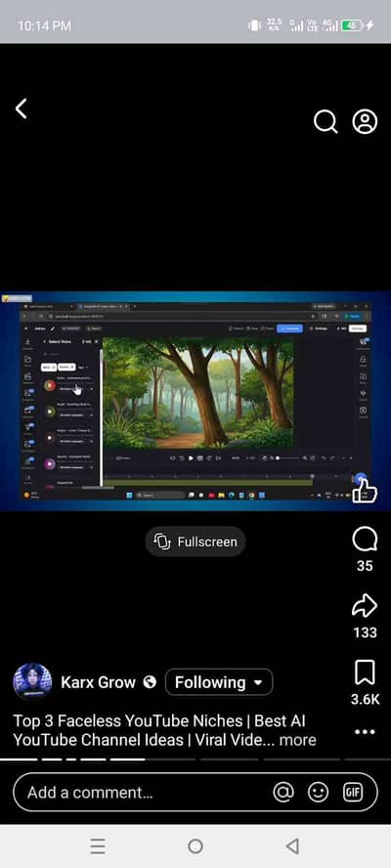The height and width of the screenshot is (868, 391).
Task: Open comments via speech bubble icon
Action: (365, 540)
